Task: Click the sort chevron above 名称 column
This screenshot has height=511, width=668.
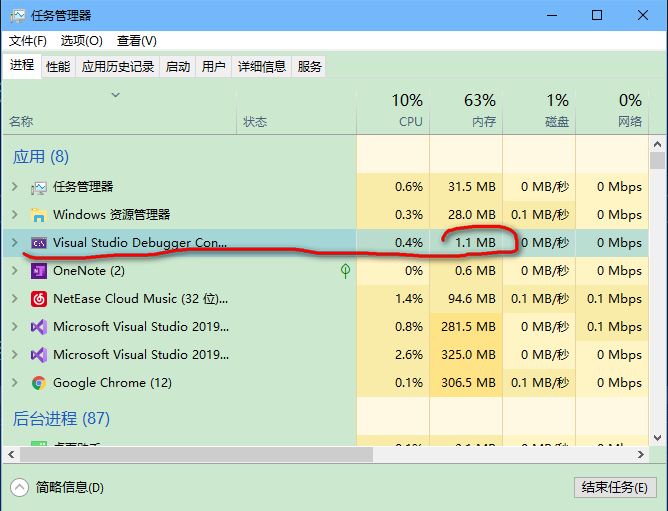Action: [x=115, y=95]
